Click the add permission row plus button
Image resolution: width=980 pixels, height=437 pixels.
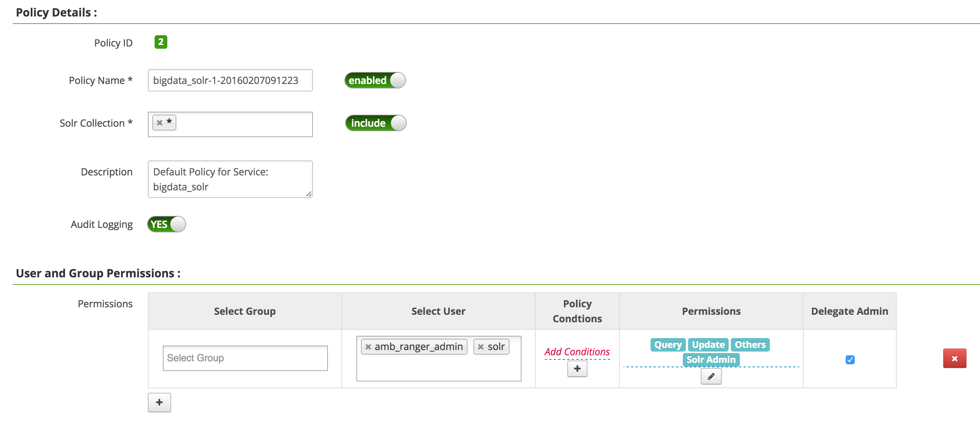click(159, 402)
